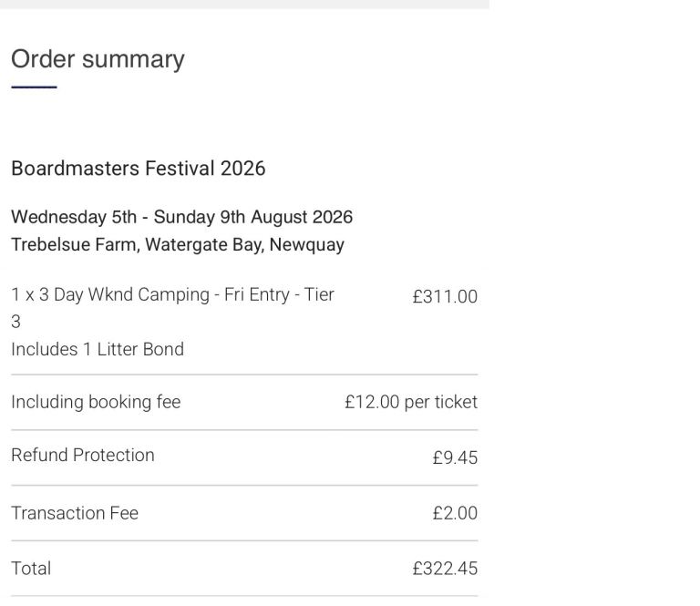The image size is (700, 606).
Task: Click the Including booking fee label
Action: (x=96, y=402)
